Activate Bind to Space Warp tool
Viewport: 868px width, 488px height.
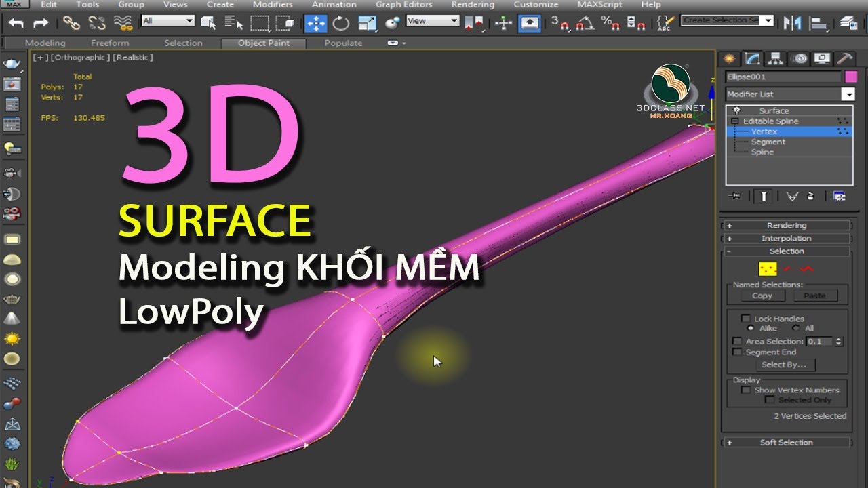point(123,23)
